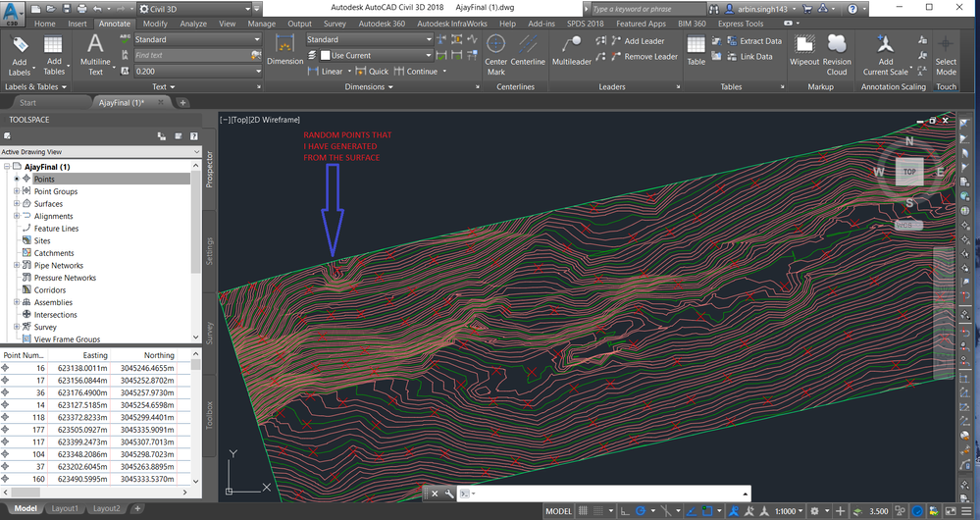The height and width of the screenshot is (520, 980).
Task: Click the Quick dimension button
Action: [x=372, y=72]
